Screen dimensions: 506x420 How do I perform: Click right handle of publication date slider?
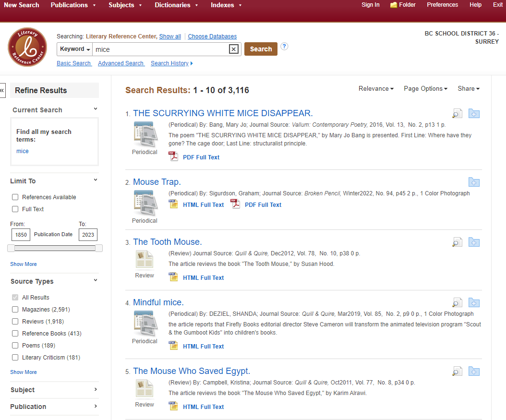pos(99,248)
